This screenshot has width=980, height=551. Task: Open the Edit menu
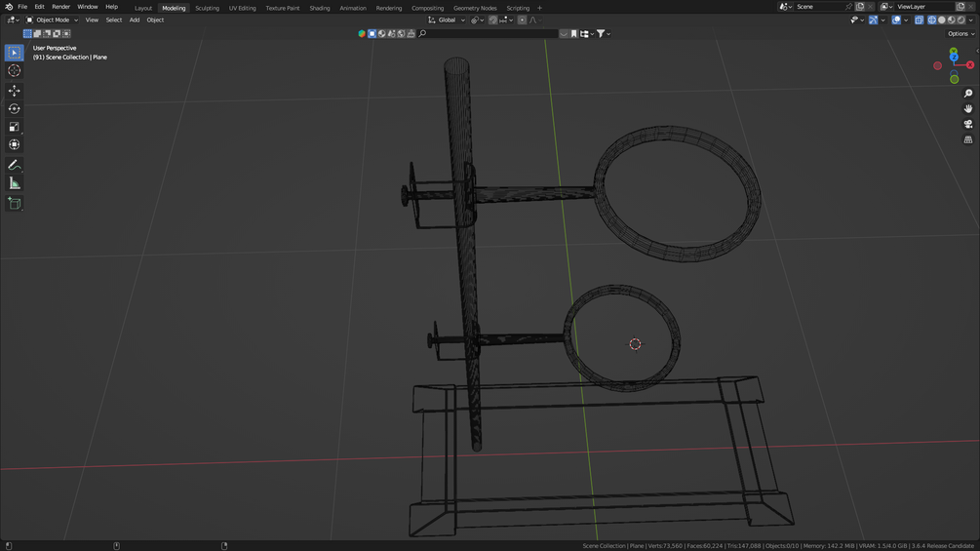pos(39,7)
